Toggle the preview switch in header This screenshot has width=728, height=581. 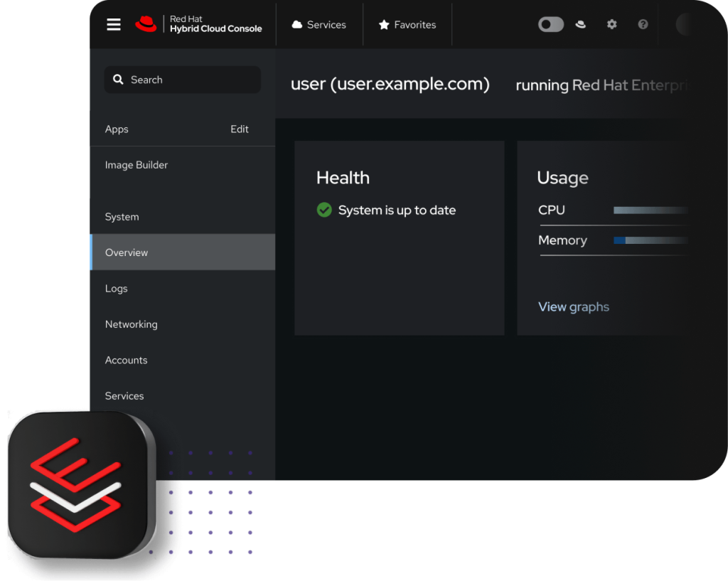tap(551, 24)
